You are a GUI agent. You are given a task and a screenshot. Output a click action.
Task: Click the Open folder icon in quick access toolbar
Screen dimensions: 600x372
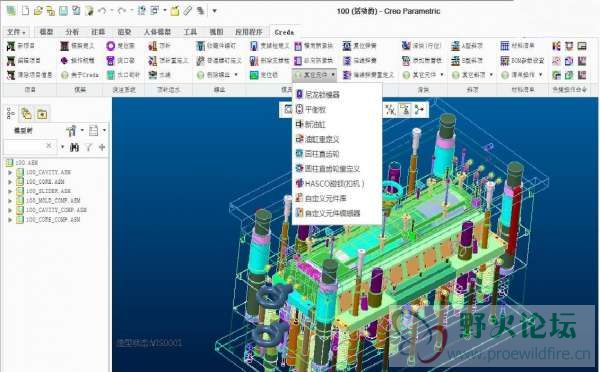click(38, 10)
